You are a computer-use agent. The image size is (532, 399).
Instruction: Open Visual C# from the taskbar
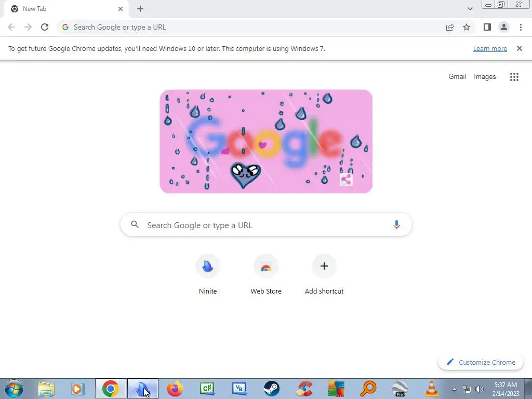pyautogui.click(x=207, y=389)
